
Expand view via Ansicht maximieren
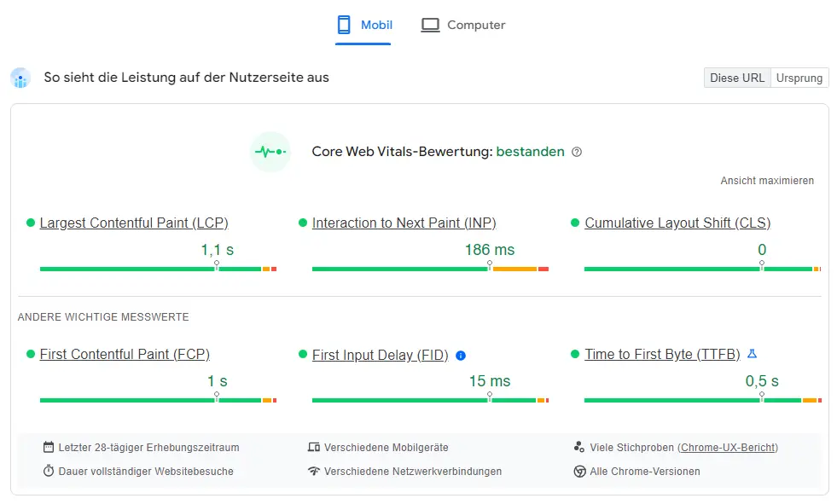(x=767, y=181)
